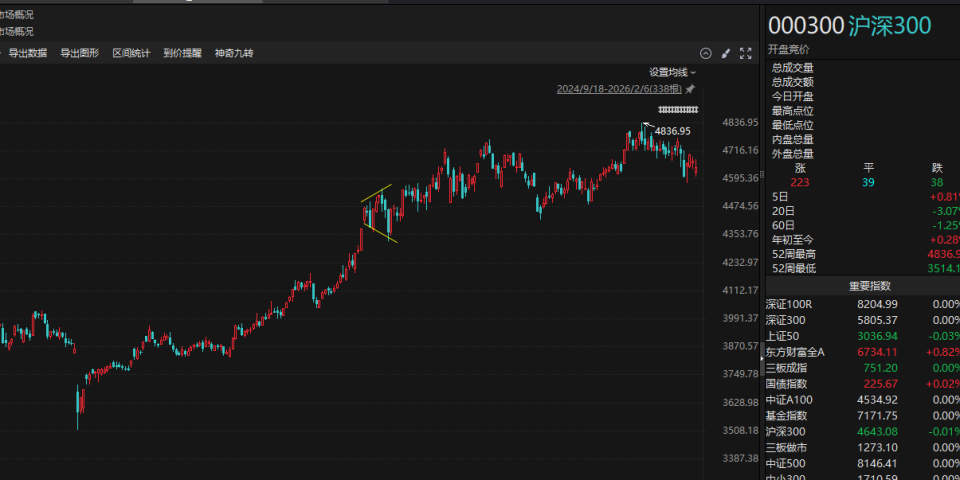Click 导出图形 in the chart toolbar
960x480 pixels.
[80, 53]
